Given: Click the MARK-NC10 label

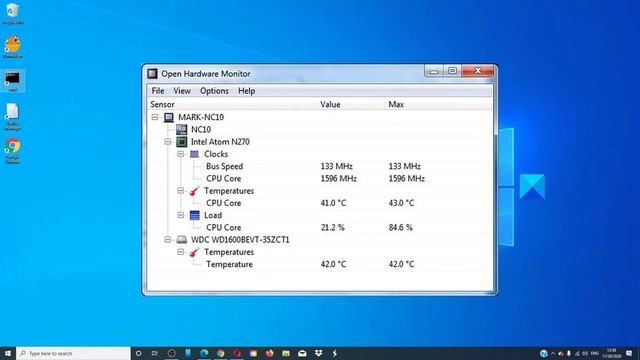Looking at the screenshot, I should pos(201,117).
